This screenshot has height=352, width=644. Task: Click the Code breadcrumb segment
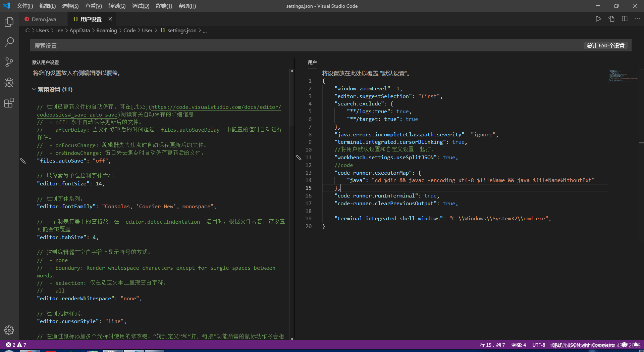click(129, 30)
